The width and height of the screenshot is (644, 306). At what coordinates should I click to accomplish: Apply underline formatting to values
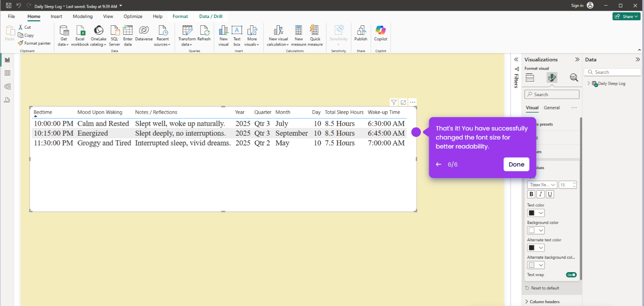(550, 194)
